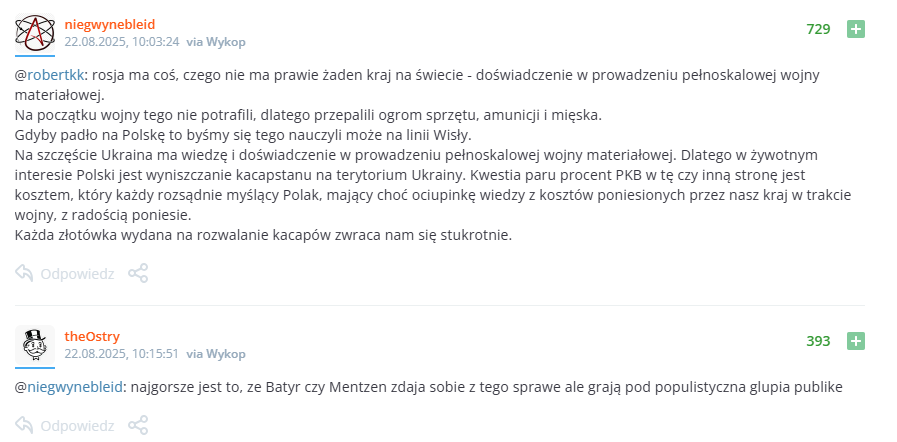The height and width of the screenshot is (442, 897).
Task: Click 'via Wykop' on theOstry's comment
Action: click(x=216, y=354)
